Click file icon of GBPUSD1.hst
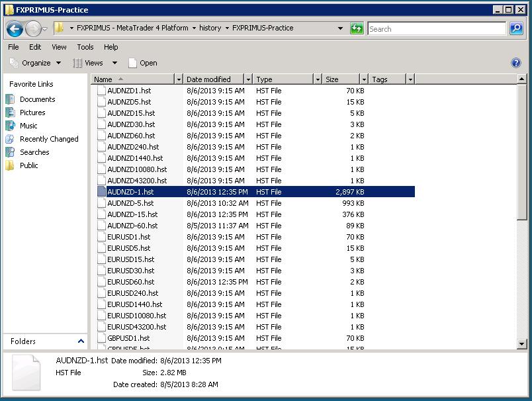This screenshot has height=401, width=532. point(101,338)
